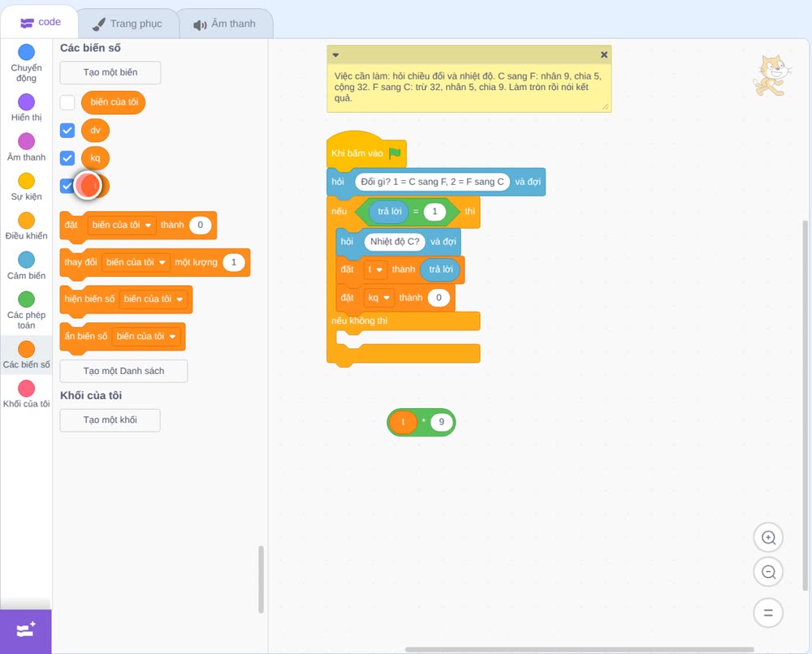This screenshot has height=654, width=812.
Task: Click the Tạo một Danh sách button
Action: click(x=123, y=371)
